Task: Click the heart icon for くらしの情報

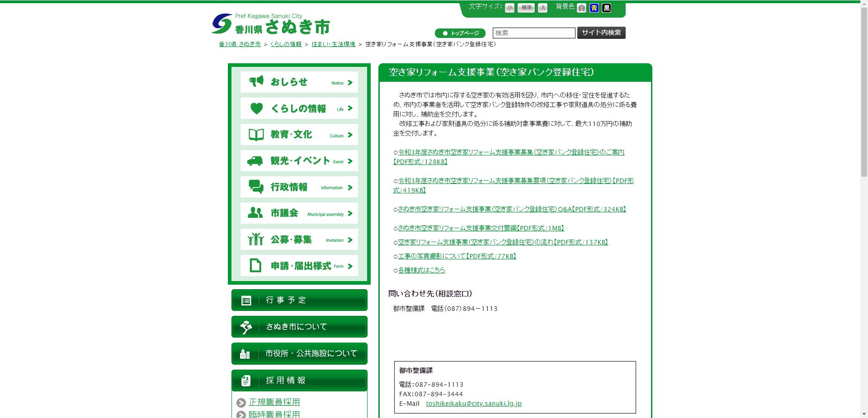Action: pyautogui.click(x=256, y=108)
